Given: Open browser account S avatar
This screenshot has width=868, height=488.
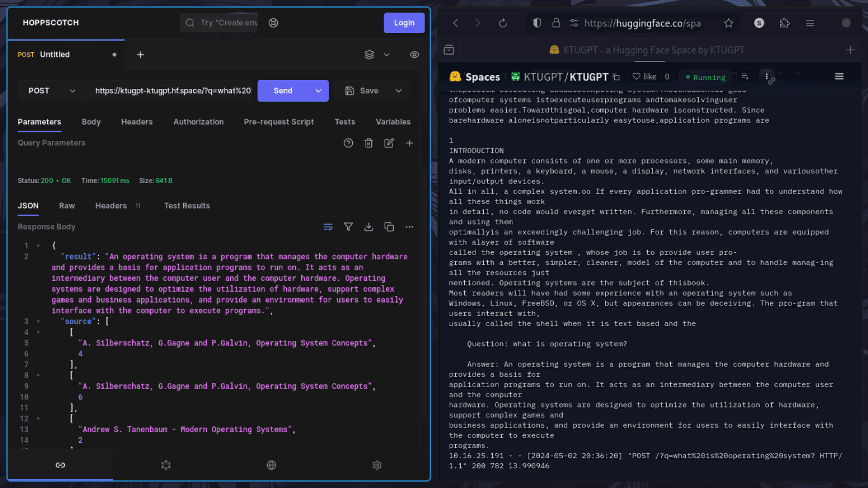Looking at the screenshot, I should coord(759,23).
